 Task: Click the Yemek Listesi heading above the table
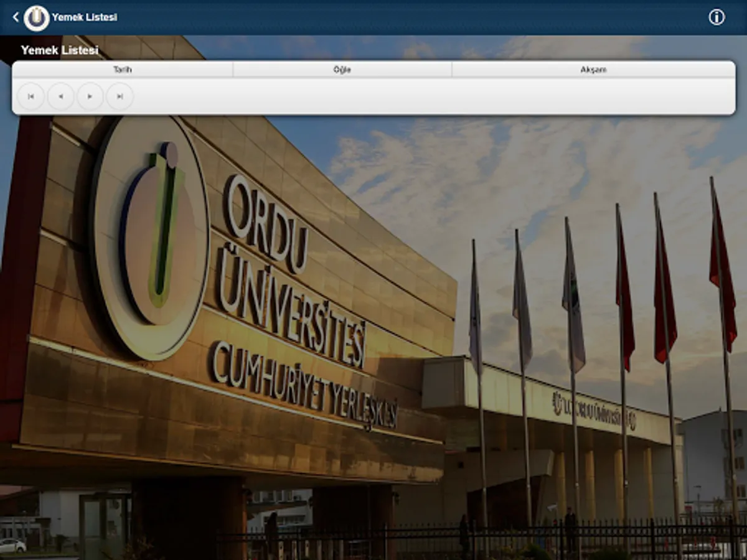[x=60, y=50]
